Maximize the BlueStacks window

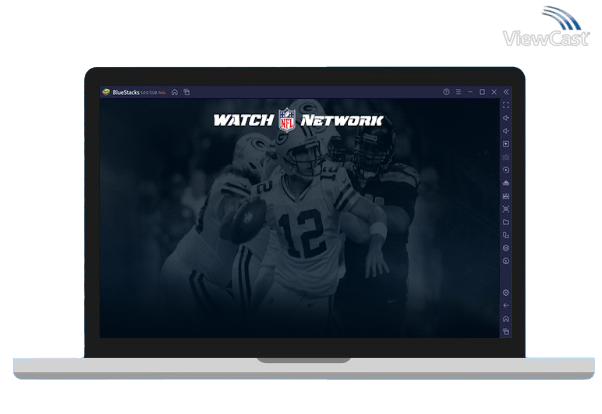pyautogui.click(x=482, y=92)
